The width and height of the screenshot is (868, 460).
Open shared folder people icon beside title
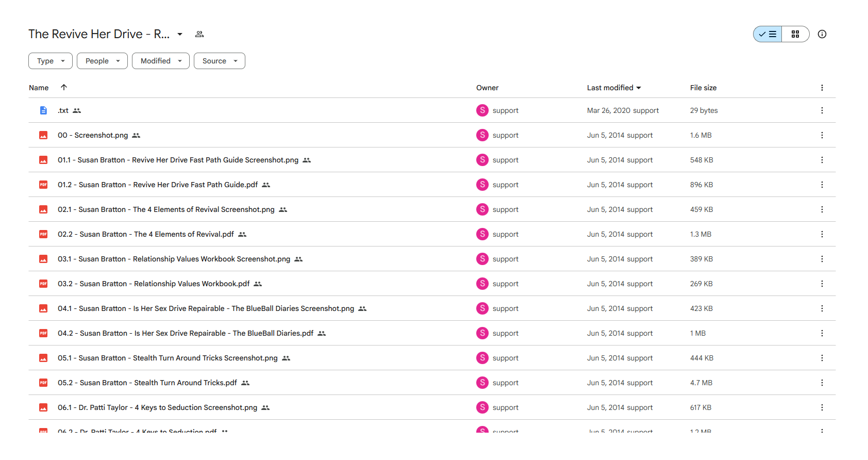click(x=199, y=34)
